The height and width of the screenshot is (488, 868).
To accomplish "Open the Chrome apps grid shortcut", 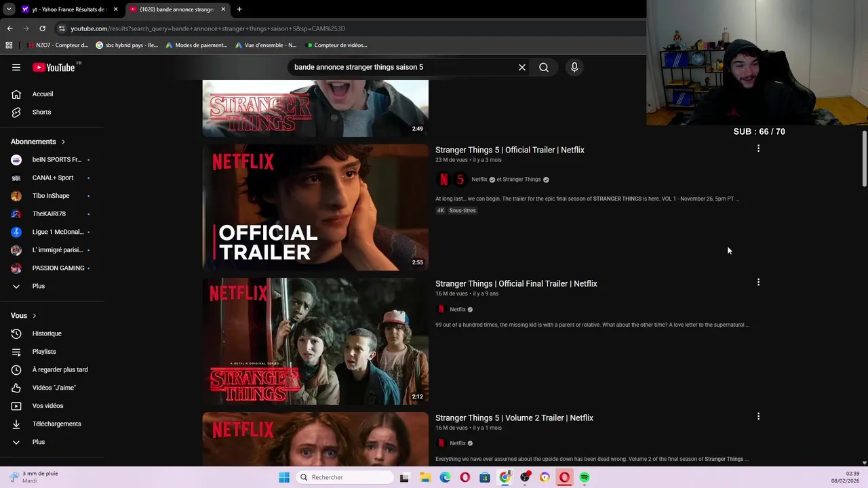I will pyautogui.click(x=9, y=45).
